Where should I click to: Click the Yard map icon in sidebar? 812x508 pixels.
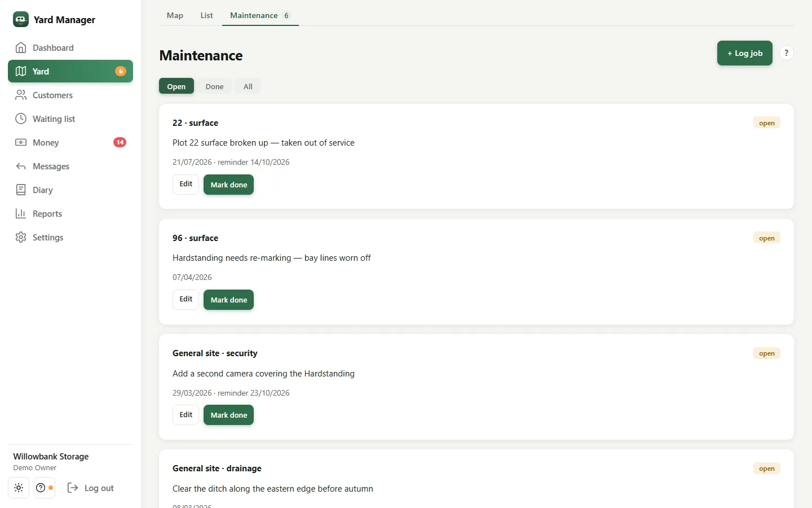click(x=21, y=71)
